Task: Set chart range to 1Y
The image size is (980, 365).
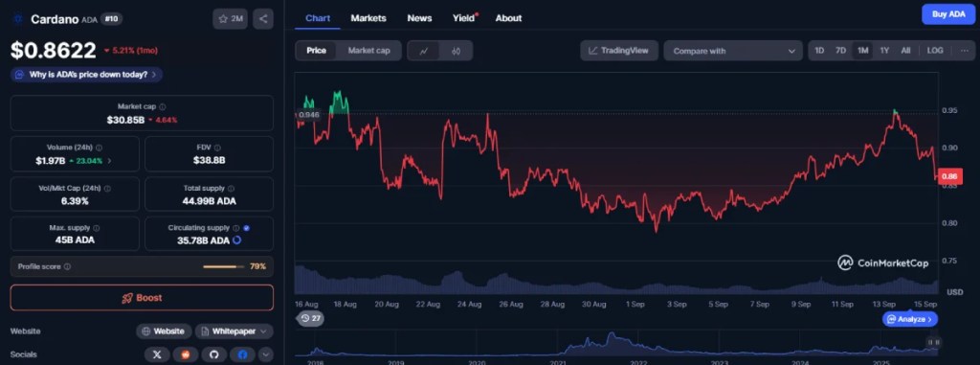Action: (884, 51)
